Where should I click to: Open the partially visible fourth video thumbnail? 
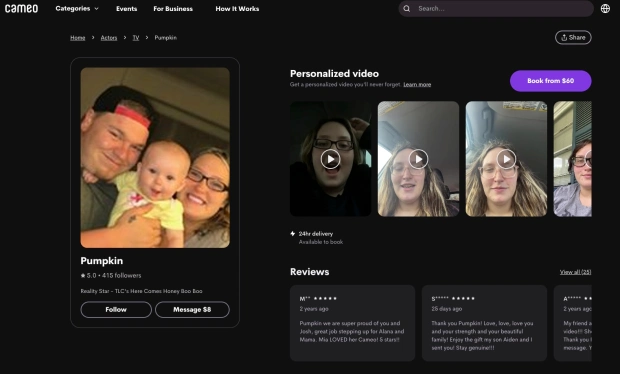coord(573,159)
